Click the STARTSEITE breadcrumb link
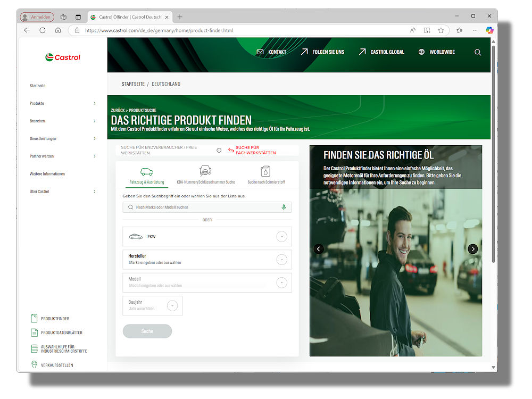 (x=133, y=84)
